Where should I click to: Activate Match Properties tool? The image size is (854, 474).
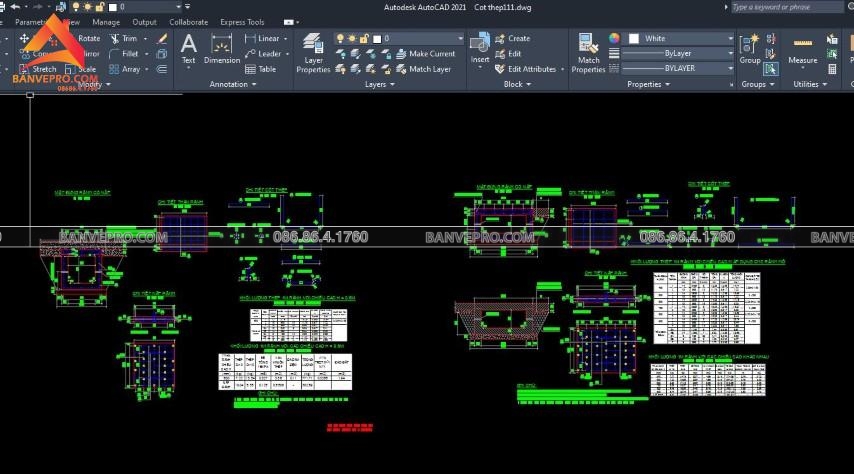click(588, 53)
